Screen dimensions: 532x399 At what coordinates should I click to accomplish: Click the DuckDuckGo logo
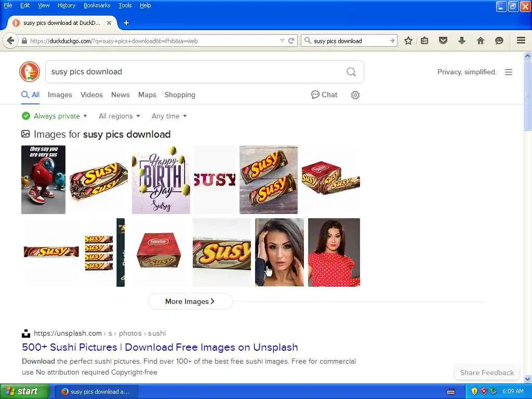(30, 72)
